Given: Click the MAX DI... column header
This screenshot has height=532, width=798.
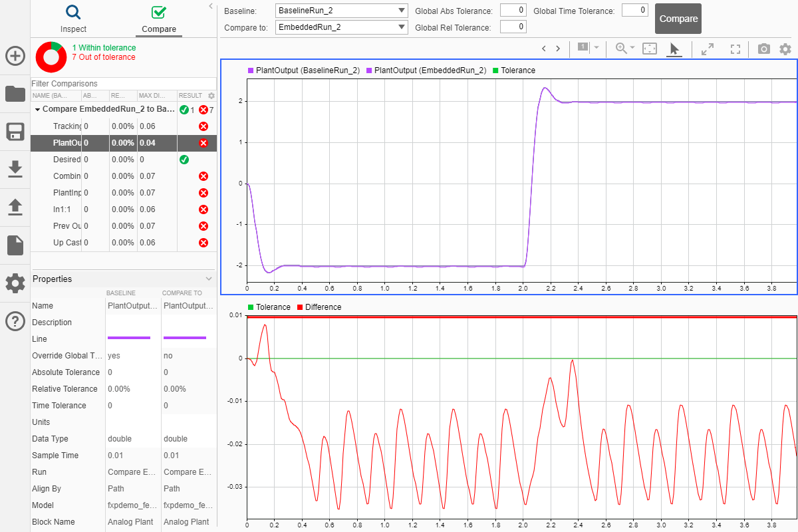Looking at the screenshot, I should click(156, 96).
